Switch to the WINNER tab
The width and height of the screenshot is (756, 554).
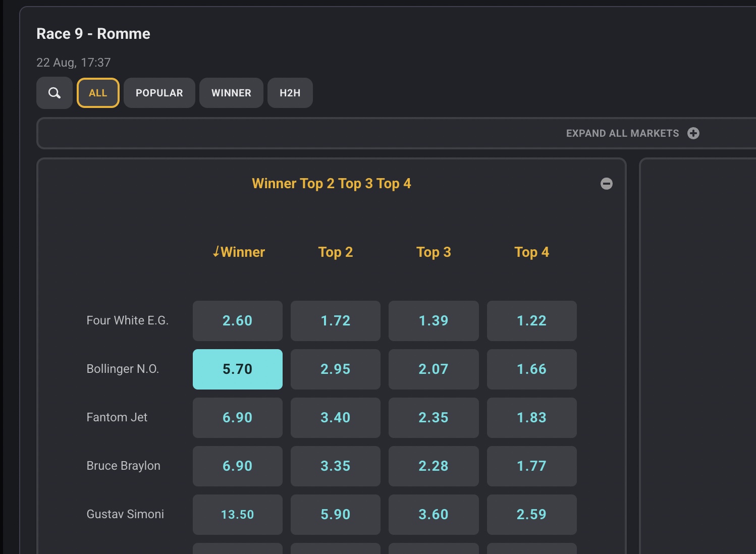[231, 93]
